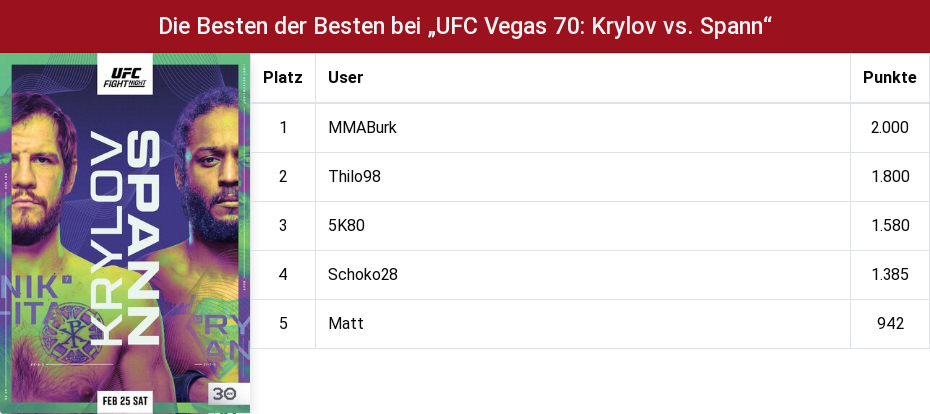Select the Schoko28 username
Image resolution: width=930 pixels, height=414 pixels.
[363, 275]
